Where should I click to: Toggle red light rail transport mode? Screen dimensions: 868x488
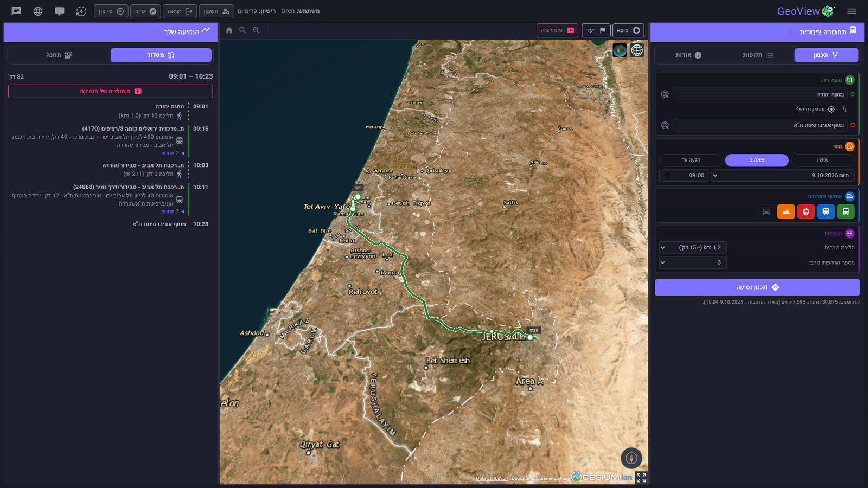point(806,211)
